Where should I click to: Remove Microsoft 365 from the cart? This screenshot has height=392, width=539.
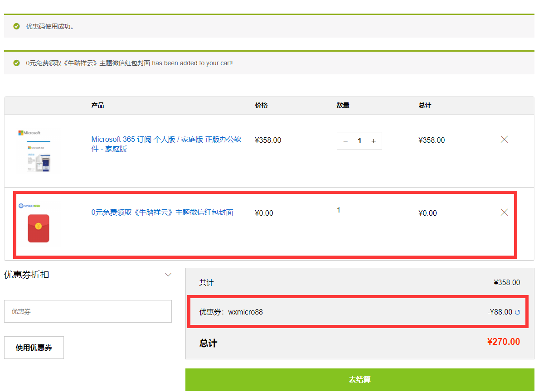[504, 140]
